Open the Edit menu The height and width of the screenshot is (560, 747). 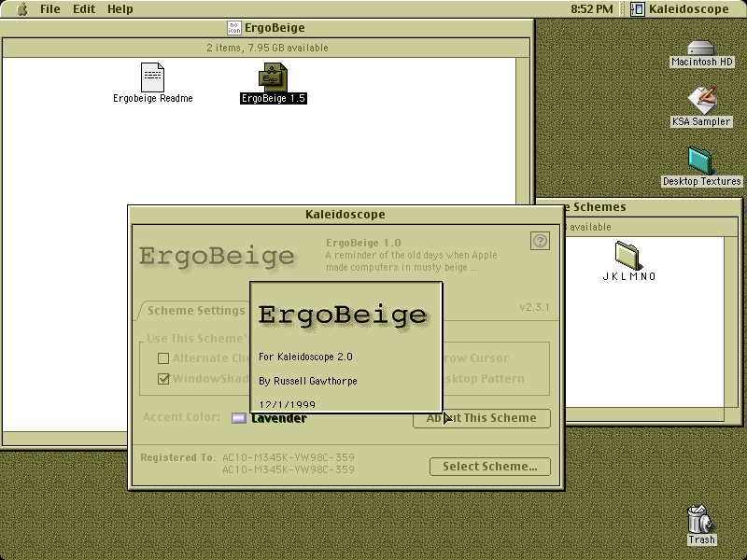[x=84, y=9]
